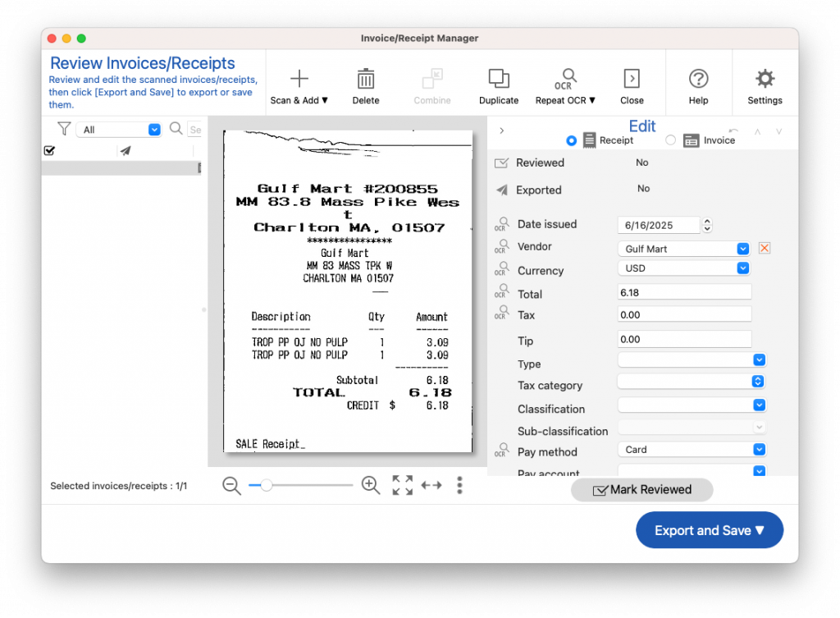Fit the receipt image to width
The height and width of the screenshot is (618, 840).
(431, 485)
